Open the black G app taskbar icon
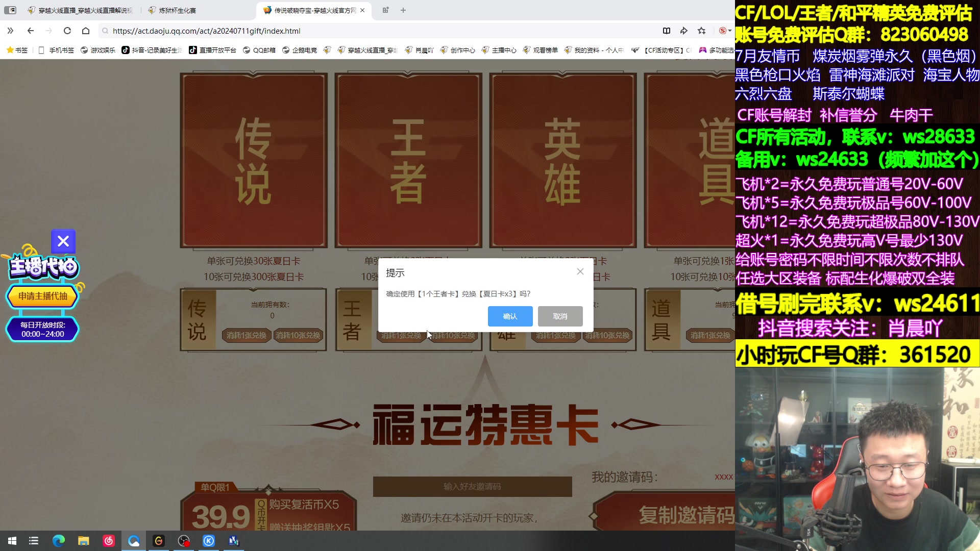Screen dimensions: 980x551 [159, 541]
